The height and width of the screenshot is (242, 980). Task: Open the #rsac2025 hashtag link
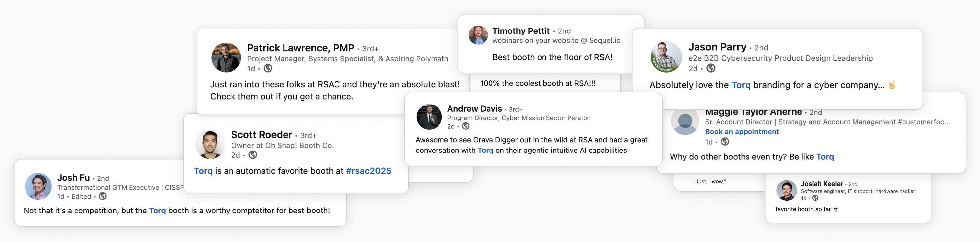368,171
